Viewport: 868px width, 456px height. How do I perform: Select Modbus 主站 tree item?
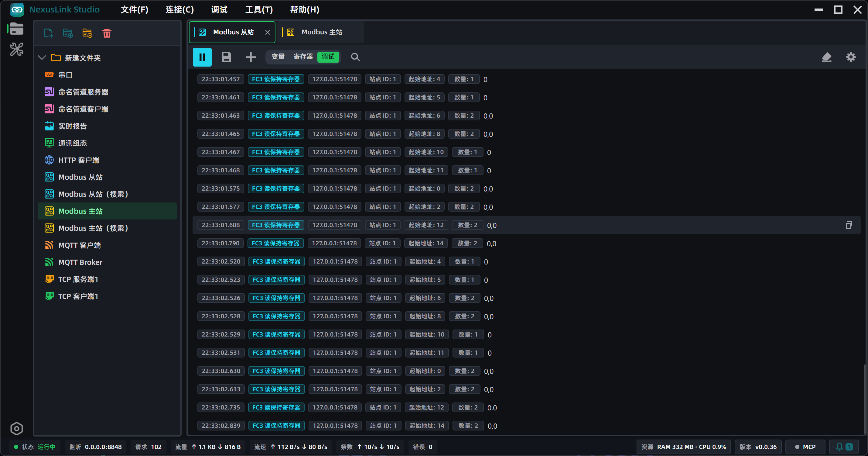point(107,211)
